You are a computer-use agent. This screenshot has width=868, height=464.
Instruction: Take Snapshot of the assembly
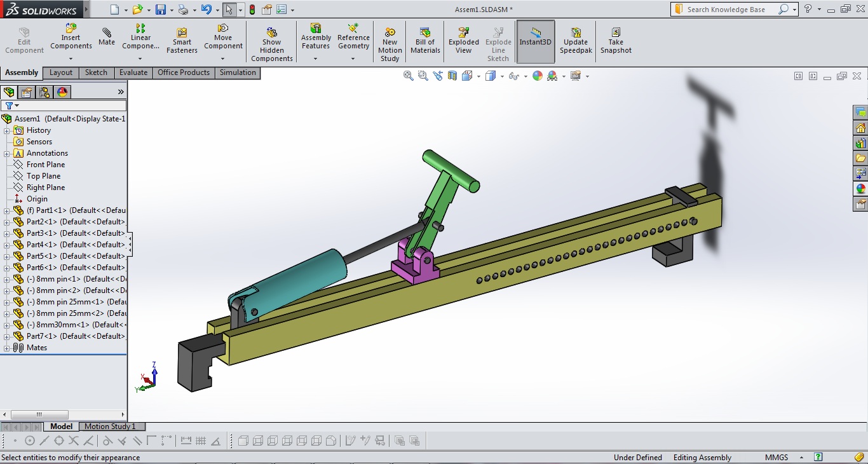pos(616,41)
